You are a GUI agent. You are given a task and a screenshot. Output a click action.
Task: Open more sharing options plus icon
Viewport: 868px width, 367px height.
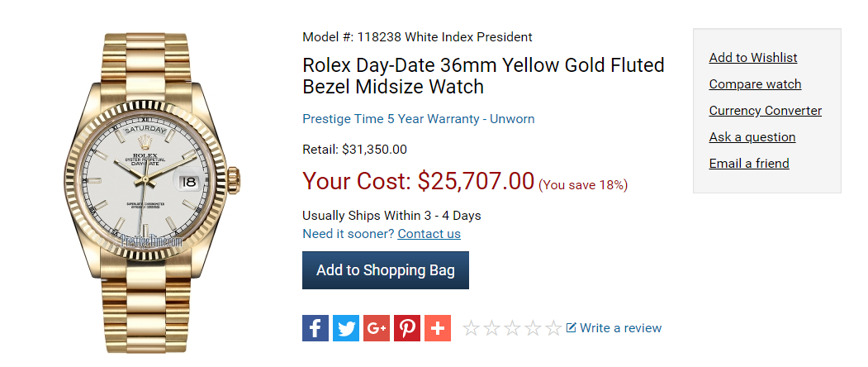438,328
